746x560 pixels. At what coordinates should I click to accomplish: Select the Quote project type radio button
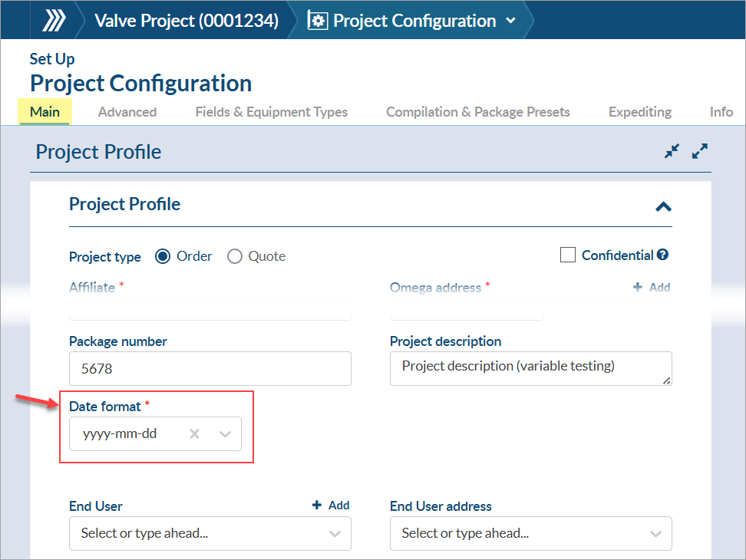coord(235,256)
